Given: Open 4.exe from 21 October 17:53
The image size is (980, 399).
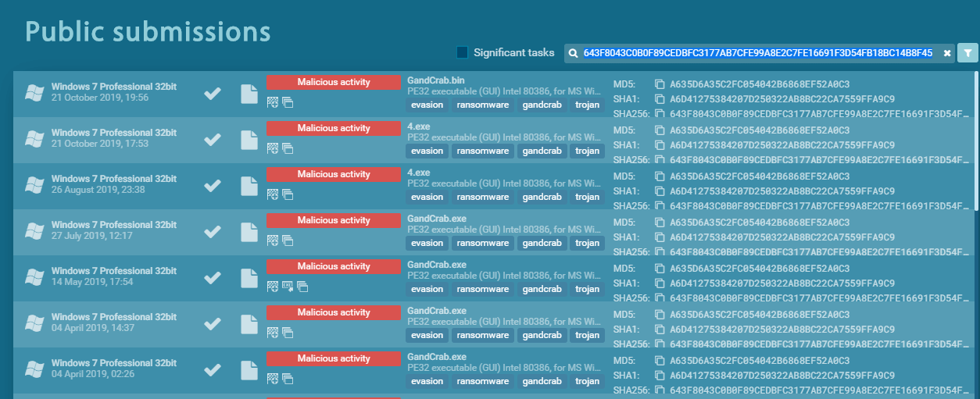Looking at the screenshot, I should click(x=419, y=126).
